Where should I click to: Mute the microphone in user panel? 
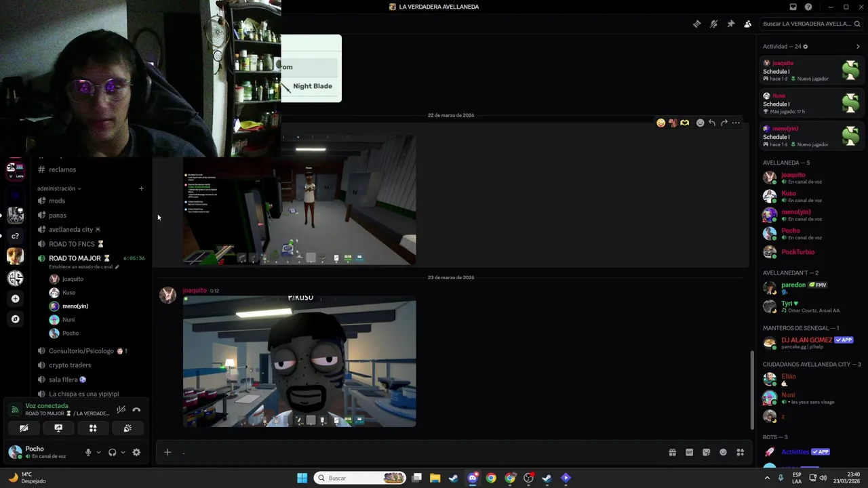click(88, 452)
